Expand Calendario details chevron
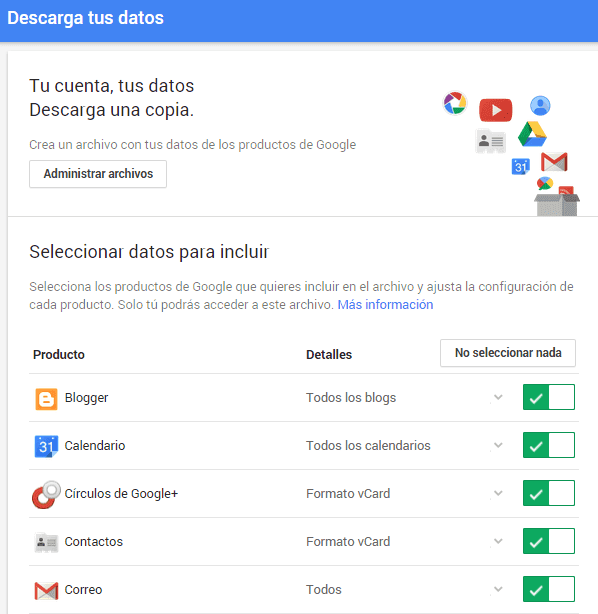The image size is (598, 614). [x=498, y=445]
